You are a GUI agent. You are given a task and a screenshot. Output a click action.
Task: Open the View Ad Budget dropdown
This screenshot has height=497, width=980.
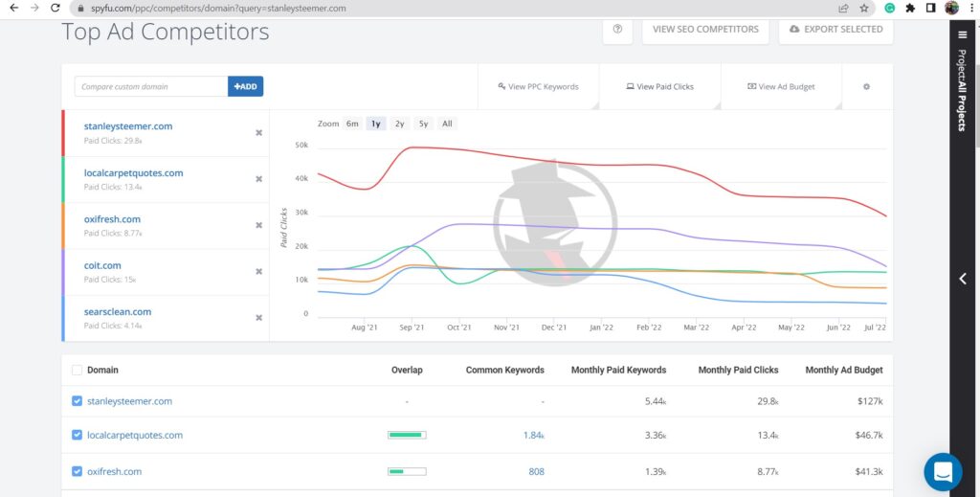[781, 86]
